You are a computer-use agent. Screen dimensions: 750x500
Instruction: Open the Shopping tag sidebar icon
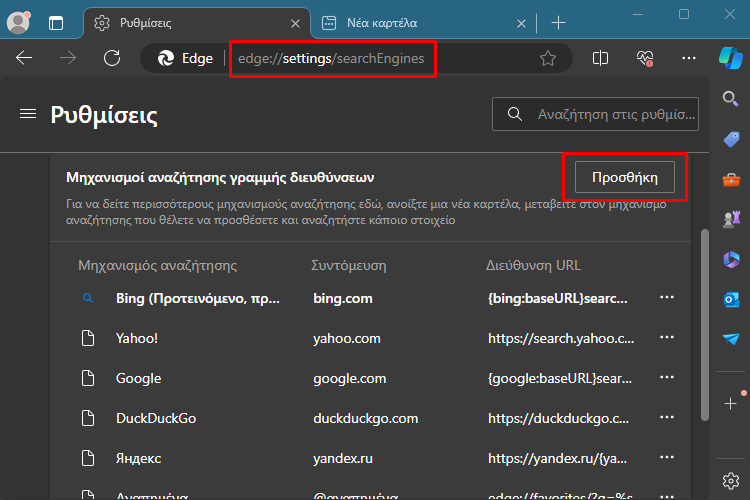pyautogui.click(x=731, y=140)
